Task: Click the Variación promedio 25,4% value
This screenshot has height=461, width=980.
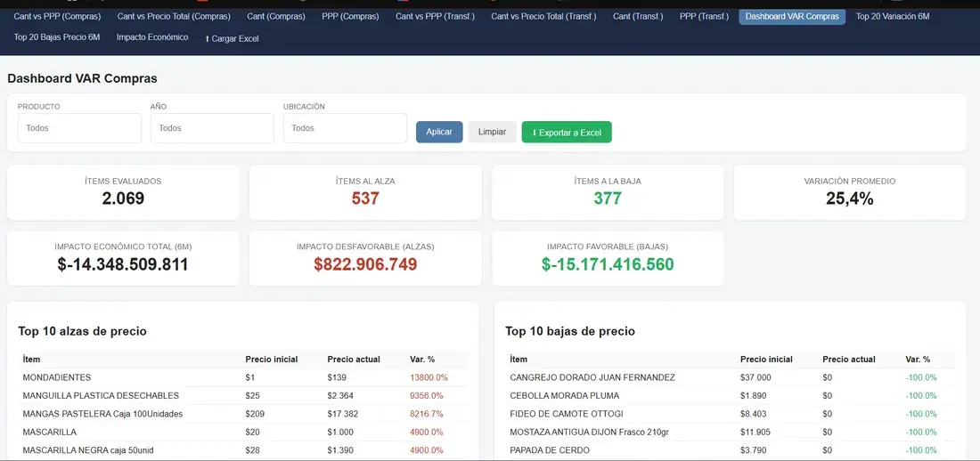Action: (850, 198)
